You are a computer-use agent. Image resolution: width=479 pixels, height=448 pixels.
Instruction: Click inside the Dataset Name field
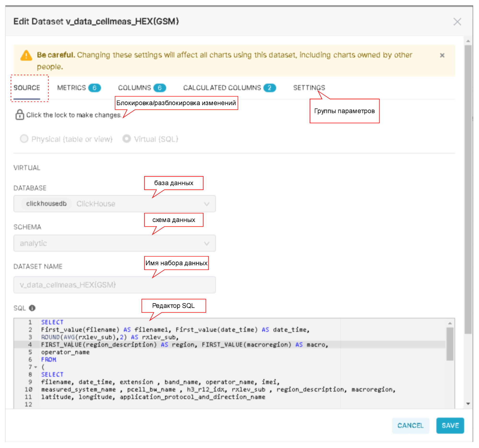pos(115,285)
